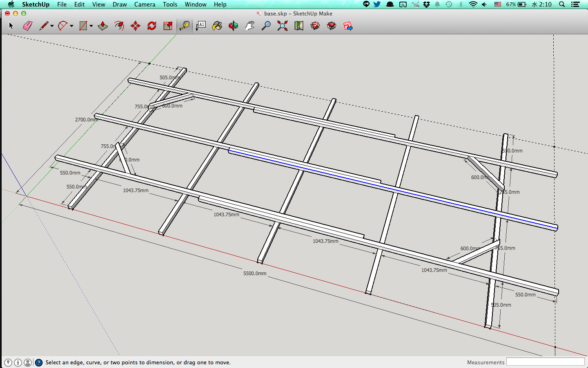The height and width of the screenshot is (368, 588).
Task: Open the Camera menu
Action: [145, 4]
